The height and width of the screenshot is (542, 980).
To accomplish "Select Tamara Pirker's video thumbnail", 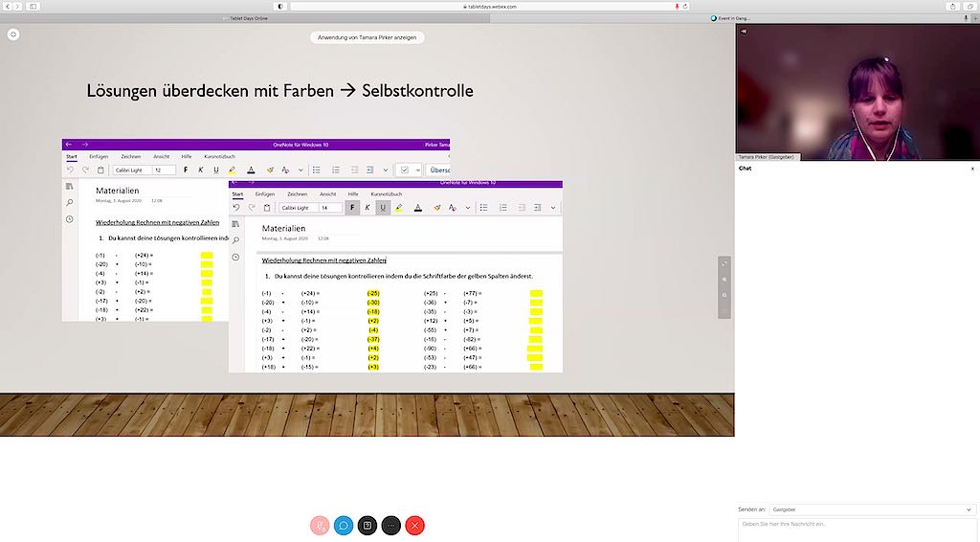I will tap(857, 92).
